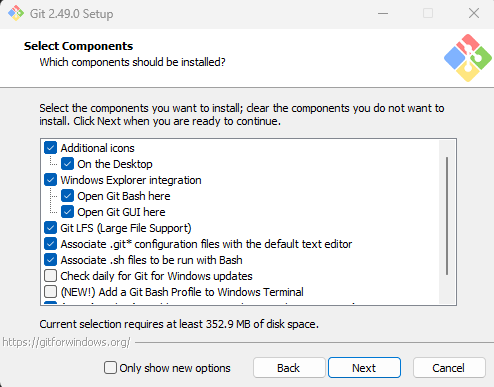Toggle Windows Explorer integration checkbox
The image size is (494, 387).
click(50, 180)
